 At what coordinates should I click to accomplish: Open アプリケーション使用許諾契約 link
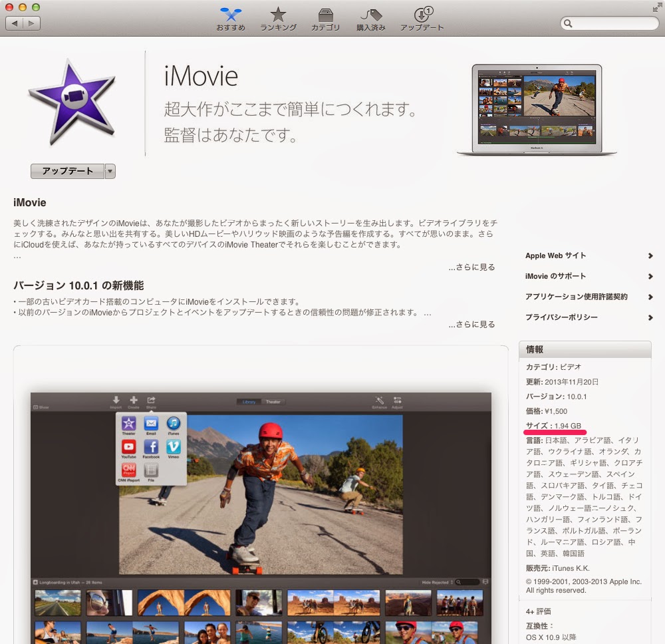(577, 297)
